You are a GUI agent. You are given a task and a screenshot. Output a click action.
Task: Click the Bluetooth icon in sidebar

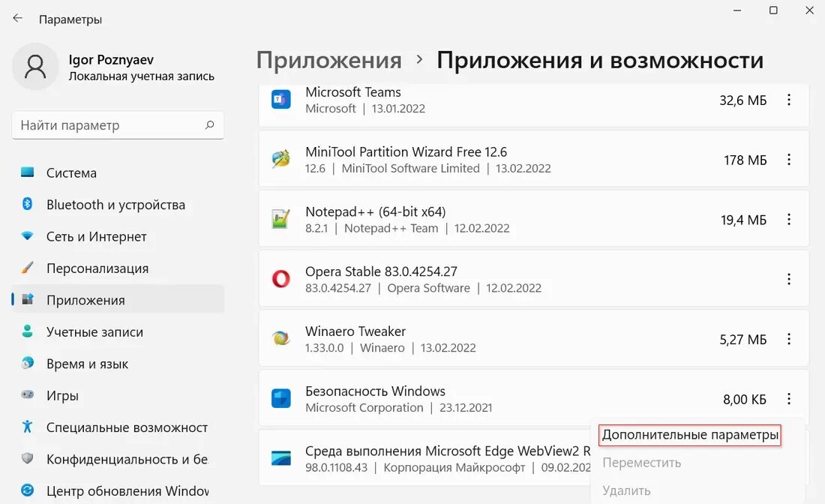pyautogui.click(x=27, y=203)
